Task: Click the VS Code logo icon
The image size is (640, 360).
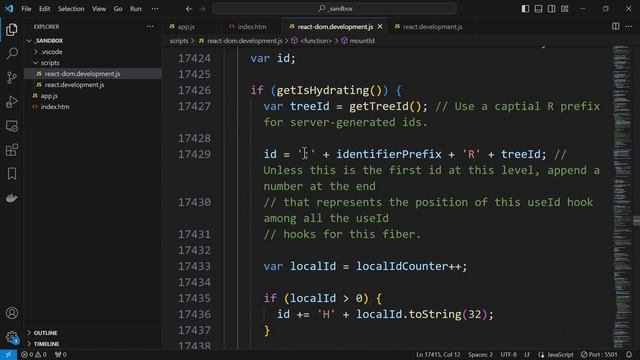Action: coord(9,9)
